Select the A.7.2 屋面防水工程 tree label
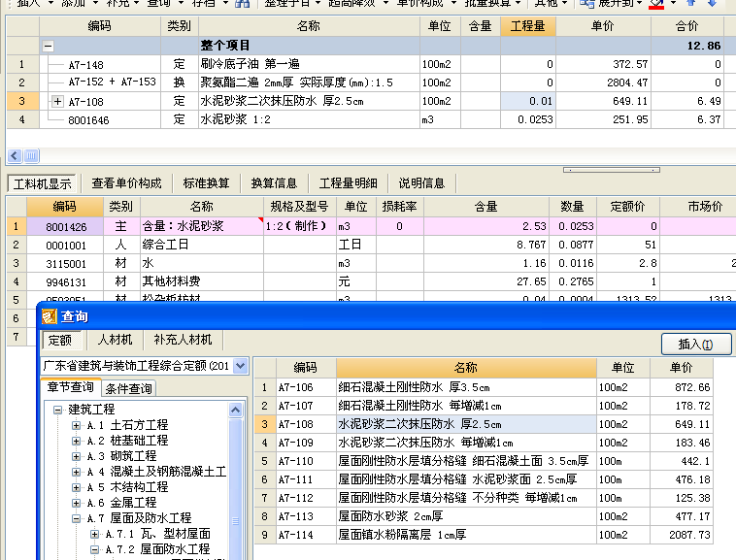The height and width of the screenshot is (560, 736). (157, 549)
